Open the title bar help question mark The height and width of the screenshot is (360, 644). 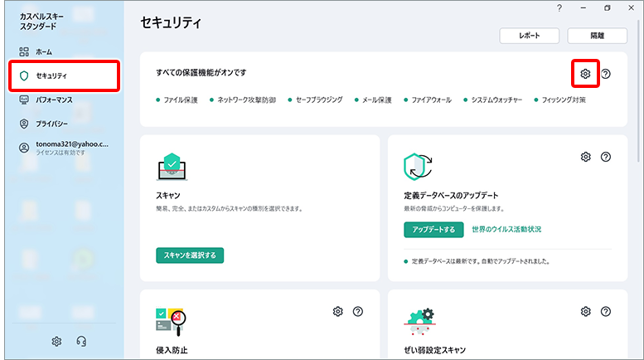click(x=559, y=7)
